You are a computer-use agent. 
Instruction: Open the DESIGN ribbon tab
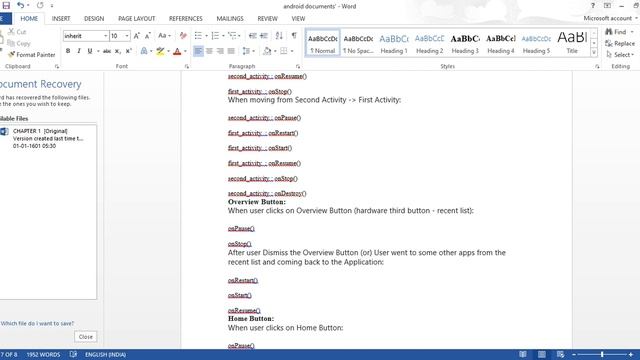click(94, 19)
